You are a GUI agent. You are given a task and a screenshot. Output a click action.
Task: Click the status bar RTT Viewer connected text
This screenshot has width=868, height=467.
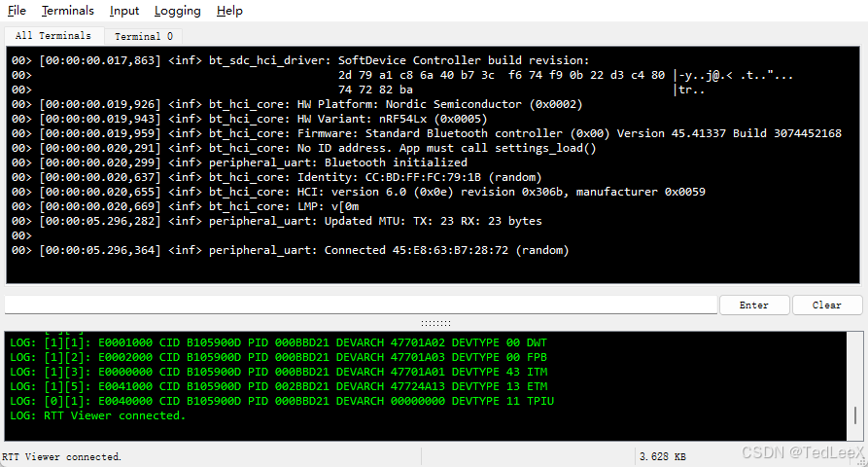[61, 456]
